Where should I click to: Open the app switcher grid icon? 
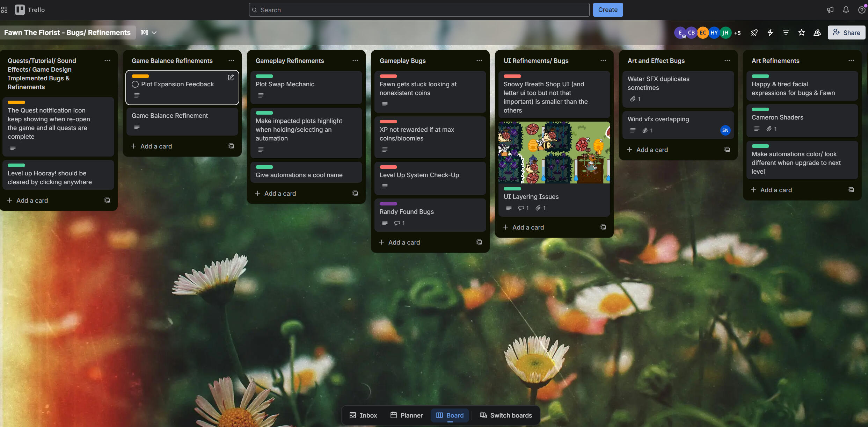[x=4, y=10]
